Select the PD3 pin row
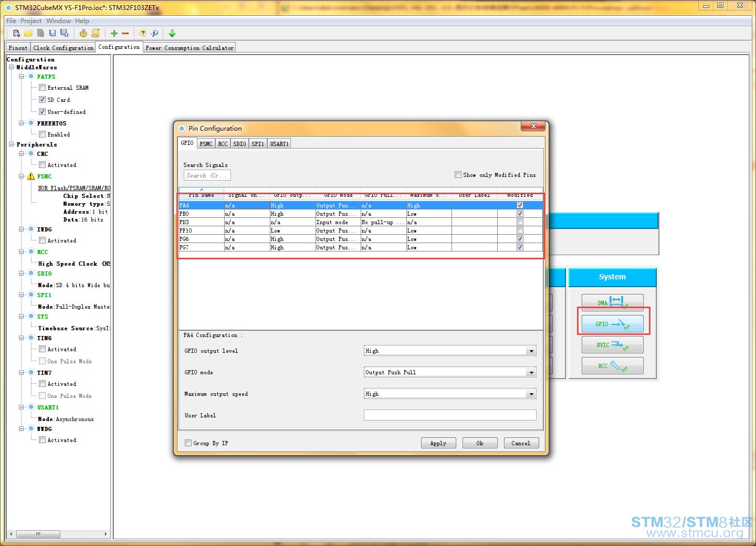The image size is (756, 546). click(360, 222)
